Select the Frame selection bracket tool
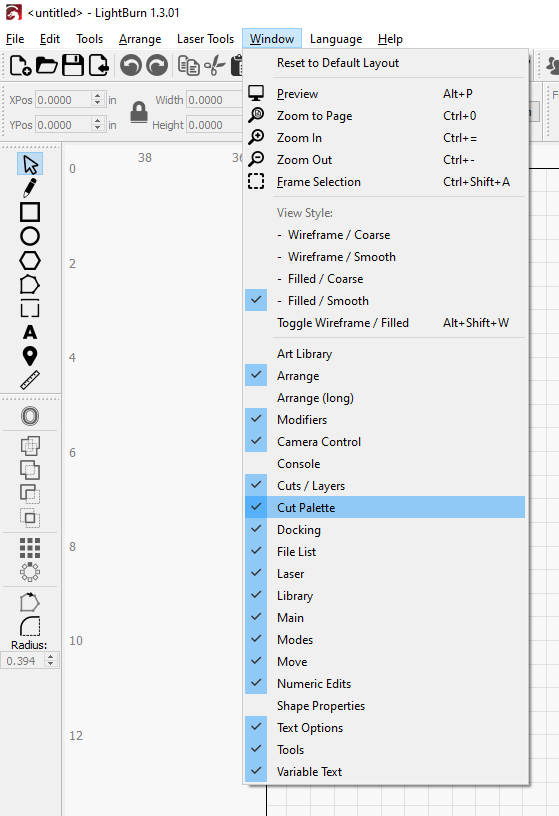 click(30, 308)
